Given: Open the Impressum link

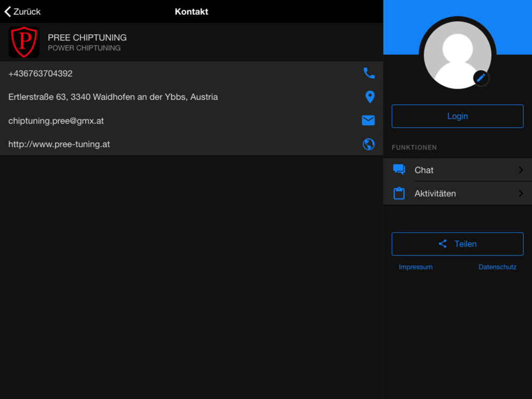Looking at the screenshot, I should click(415, 267).
